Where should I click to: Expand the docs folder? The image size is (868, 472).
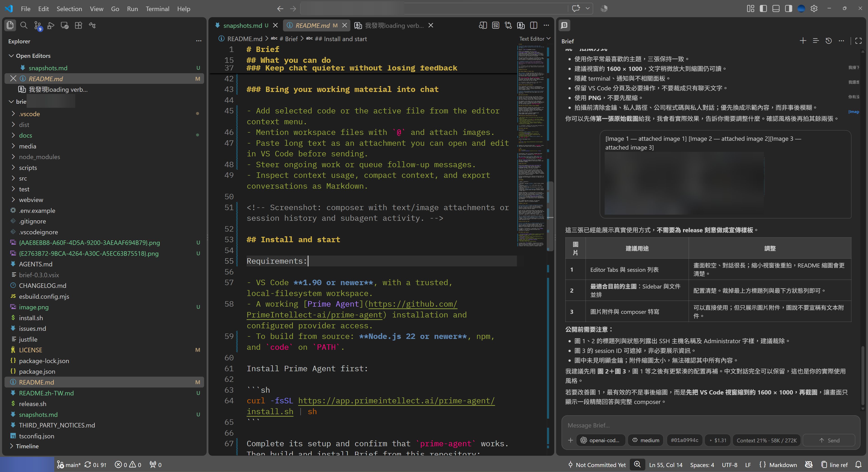pos(104,135)
